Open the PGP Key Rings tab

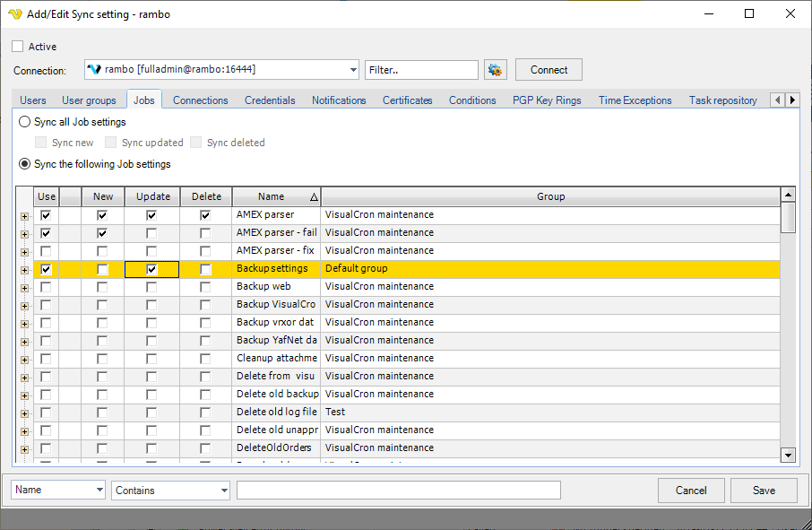[546, 100]
